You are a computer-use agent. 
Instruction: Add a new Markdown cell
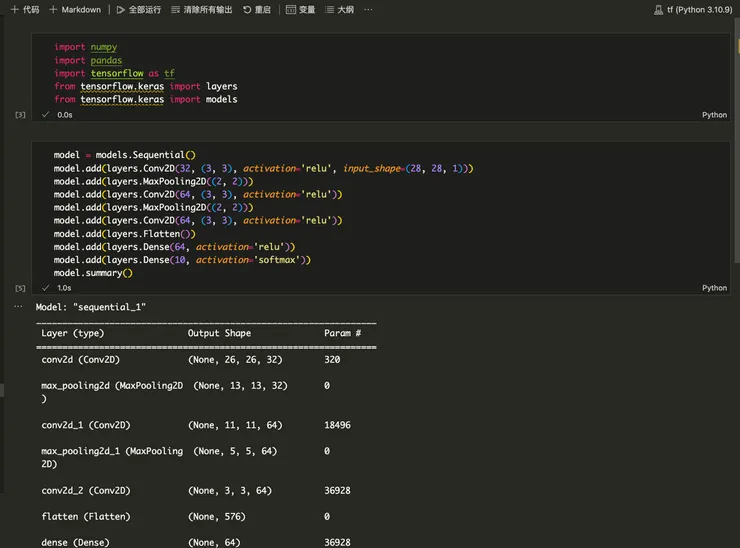tap(75, 9)
